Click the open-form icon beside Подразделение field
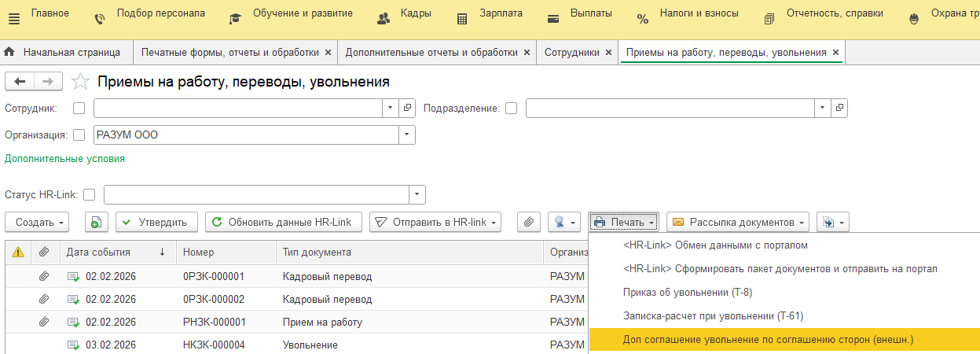Viewport: 980px width, 354px height. pos(839,108)
